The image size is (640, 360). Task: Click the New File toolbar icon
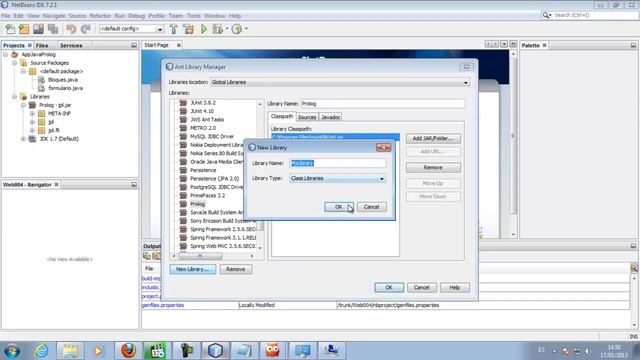10,29
